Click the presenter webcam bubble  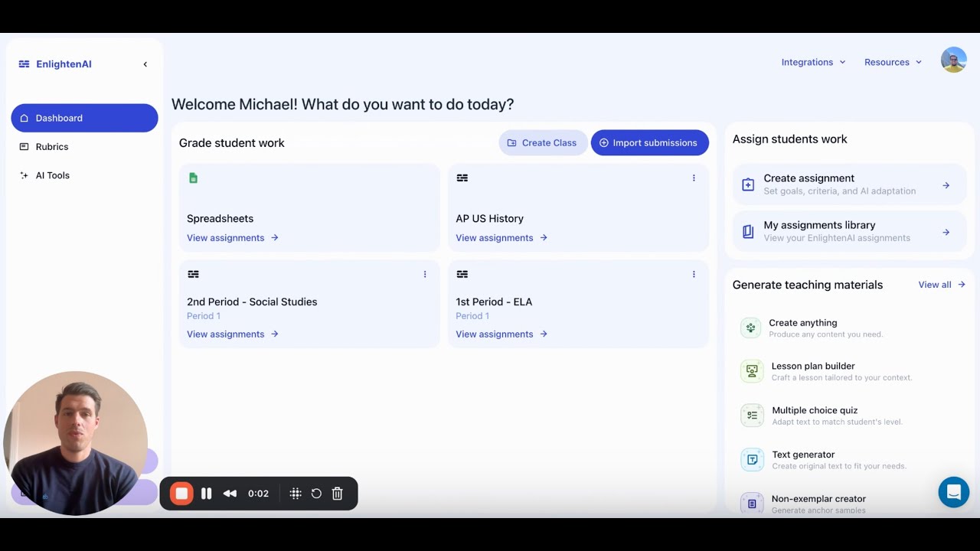75,443
